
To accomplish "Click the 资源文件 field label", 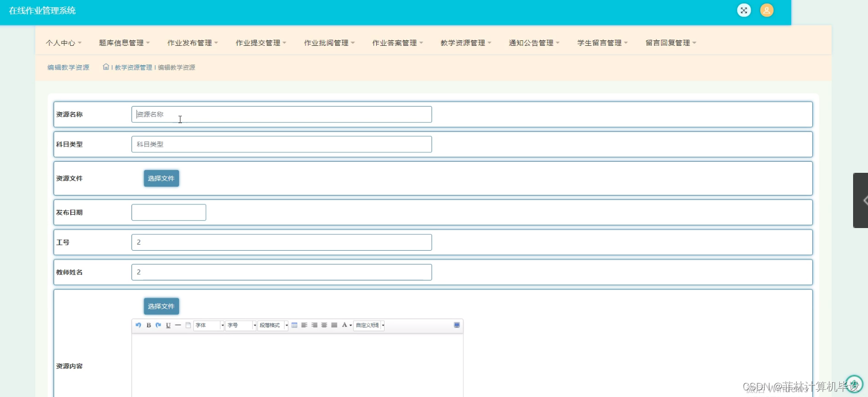I will click(x=69, y=178).
